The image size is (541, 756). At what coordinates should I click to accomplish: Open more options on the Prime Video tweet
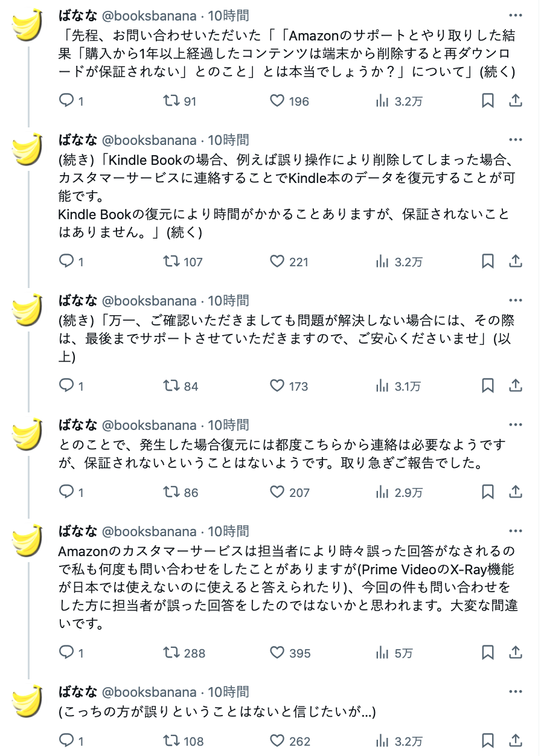[515, 531]
